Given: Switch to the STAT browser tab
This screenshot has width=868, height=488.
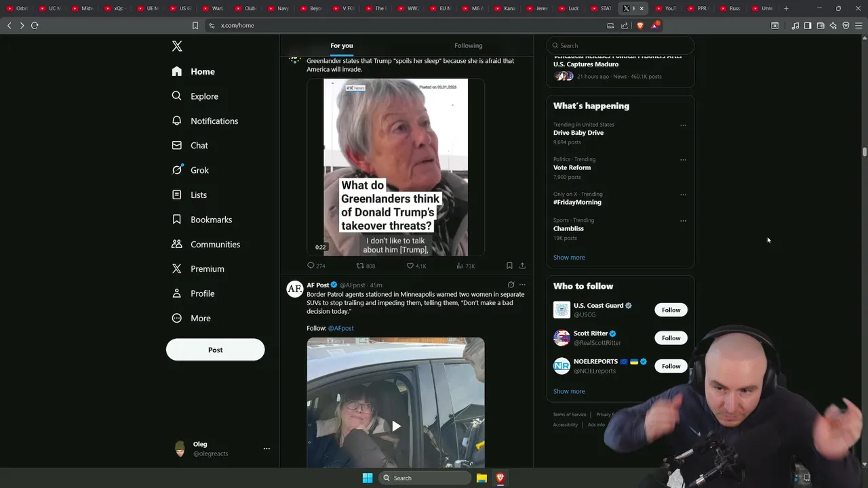Looking at the screenshot, I should [601, 8].
